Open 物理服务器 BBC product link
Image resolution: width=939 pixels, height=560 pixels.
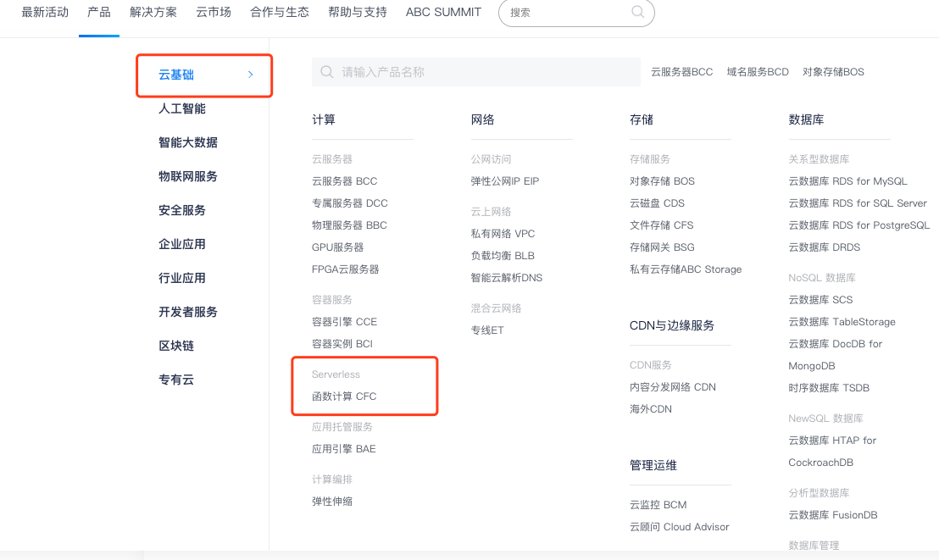pos(349,225)
